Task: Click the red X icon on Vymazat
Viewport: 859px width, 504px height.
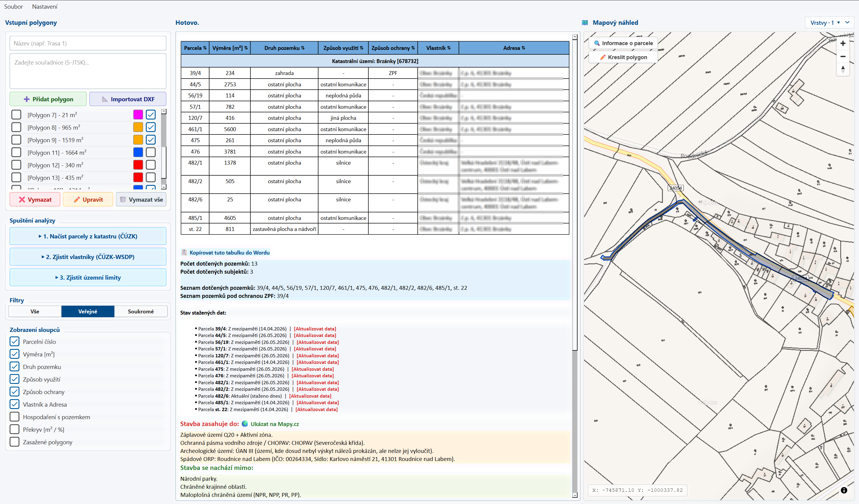Action: 22,200
